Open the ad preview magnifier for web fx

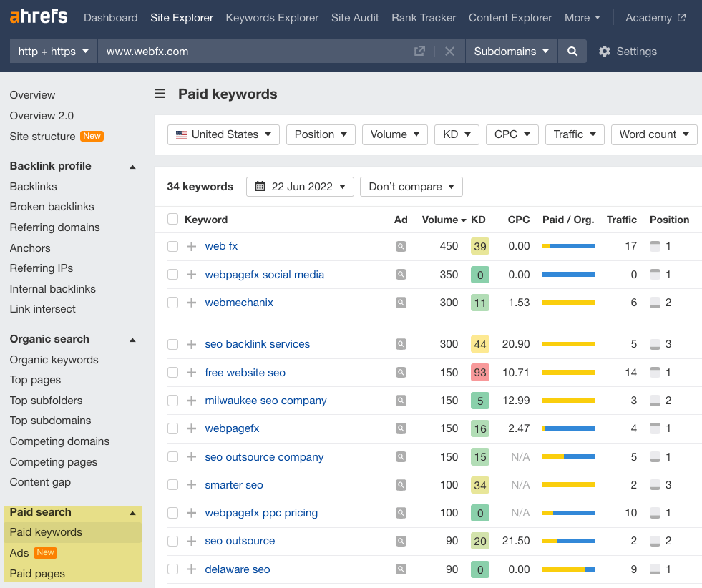click(x=401, y=246)
